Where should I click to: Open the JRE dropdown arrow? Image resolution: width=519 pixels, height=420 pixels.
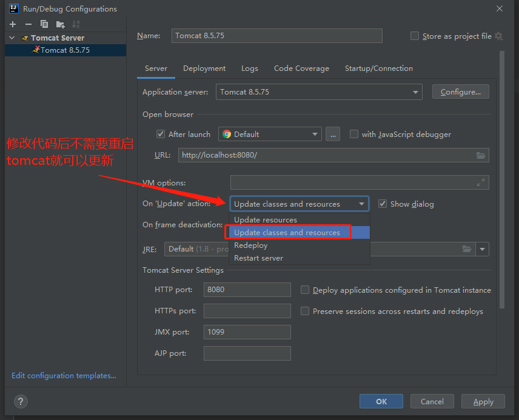click(482, 249)
